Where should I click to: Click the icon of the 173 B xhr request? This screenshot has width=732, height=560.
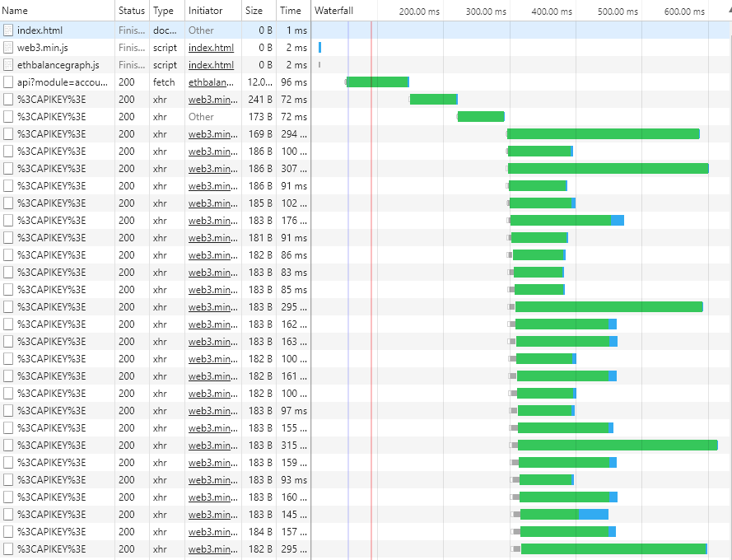pos(8,117)
